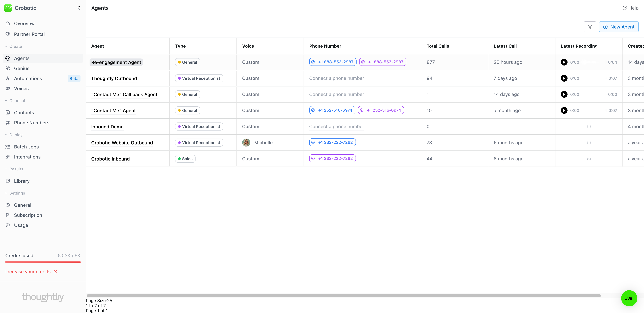The height and width of the screenshot is (313, 644).
Task: Click the Increase your credits link
Action: pyautogui.click(x=31, y=272)
